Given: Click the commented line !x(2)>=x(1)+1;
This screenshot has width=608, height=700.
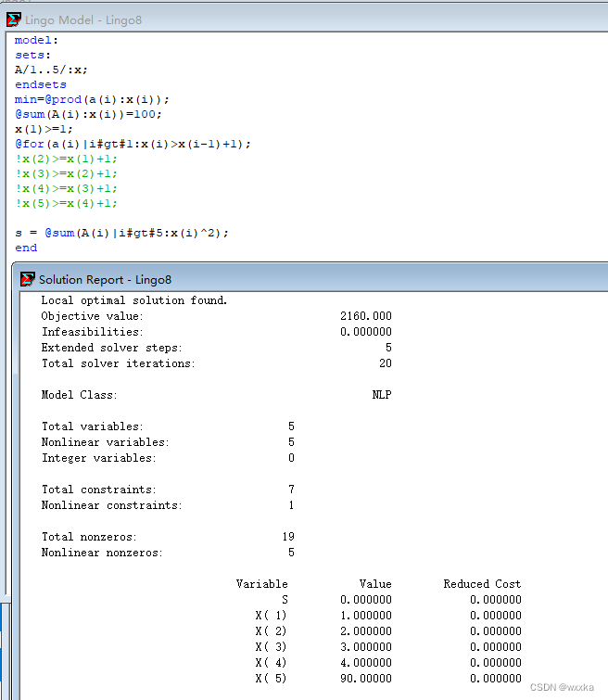Looking at the screenshot, I should [x=66, y=159].
